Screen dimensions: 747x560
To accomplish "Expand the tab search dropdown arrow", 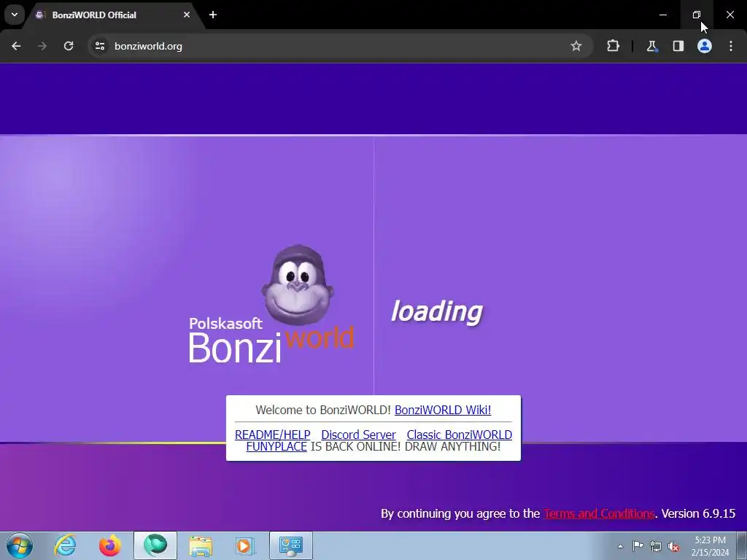I will tap(15, 15).
